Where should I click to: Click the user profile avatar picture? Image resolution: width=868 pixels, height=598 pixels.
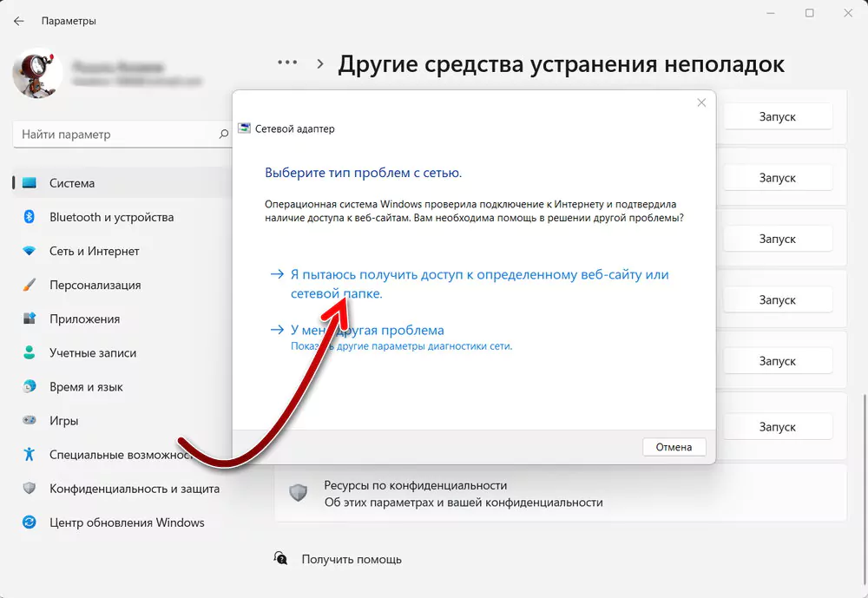[37, 73]
